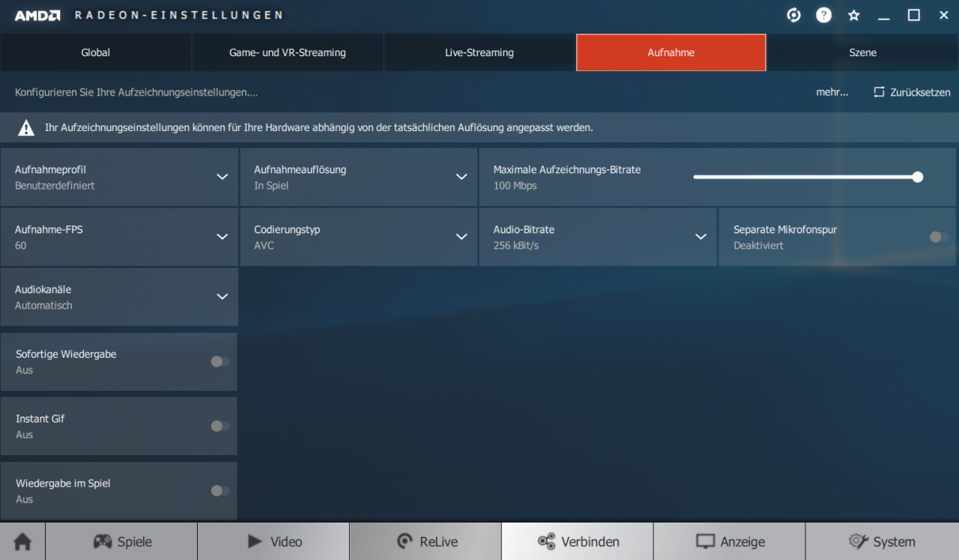Switch to the Global tab
The width and height of the screenshot is (959, 560).
point(95,52)
